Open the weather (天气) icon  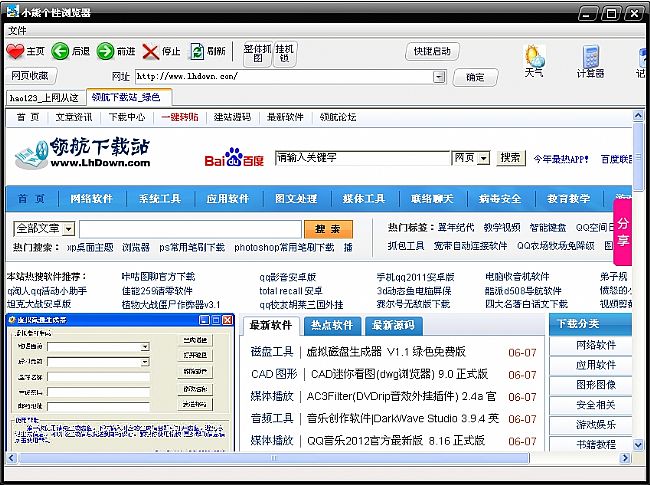[x=534, y=56]
